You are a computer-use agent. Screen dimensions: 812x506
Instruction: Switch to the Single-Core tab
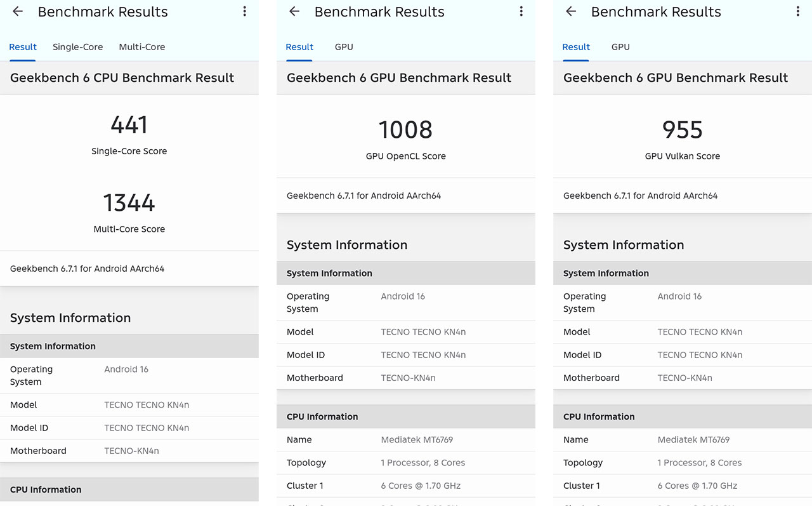point(78,47)
